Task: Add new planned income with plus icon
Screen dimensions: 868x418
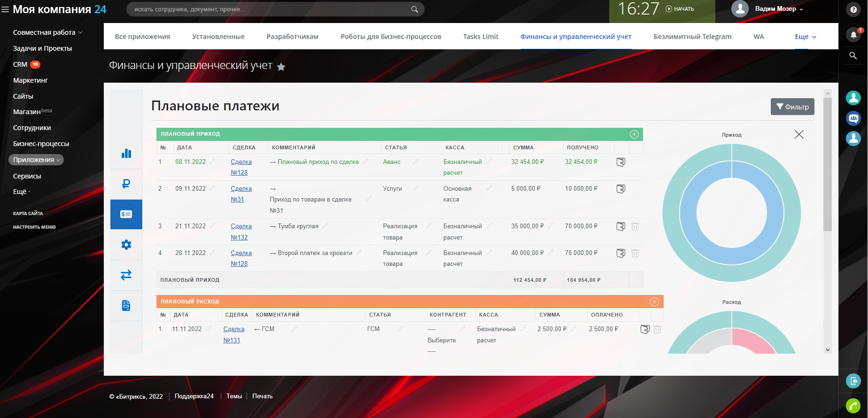Action: point(634,134)
